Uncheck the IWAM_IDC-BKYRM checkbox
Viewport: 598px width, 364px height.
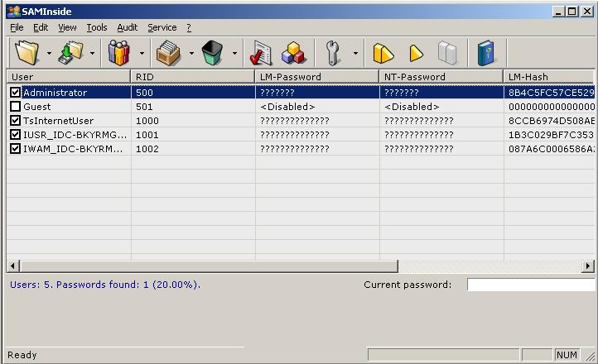[15, 148]
